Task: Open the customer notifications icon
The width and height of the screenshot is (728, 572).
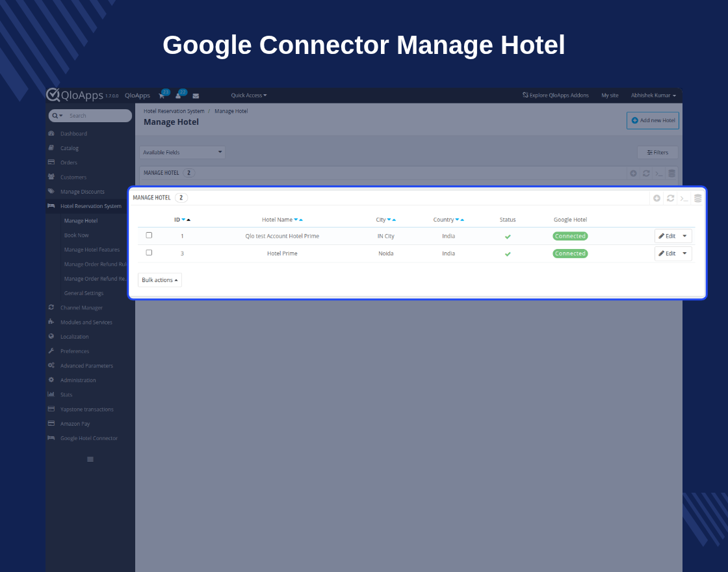Action: [178, 96]
